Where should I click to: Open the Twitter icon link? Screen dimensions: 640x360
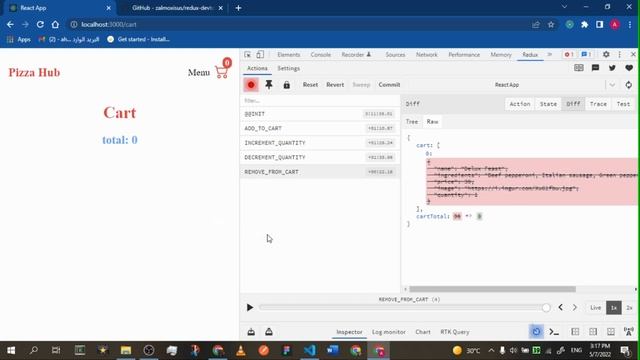612,68
